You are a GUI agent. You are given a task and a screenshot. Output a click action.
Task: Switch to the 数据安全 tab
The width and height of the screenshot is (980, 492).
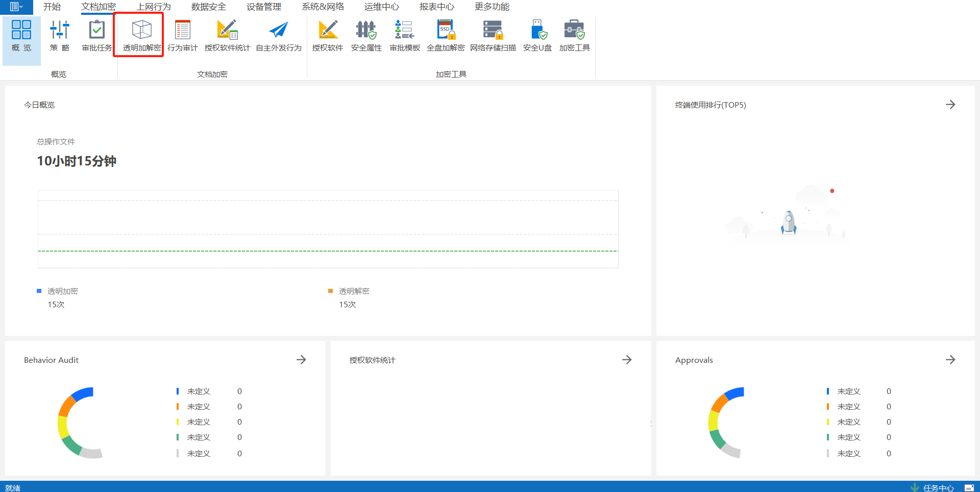click(208, 7)
